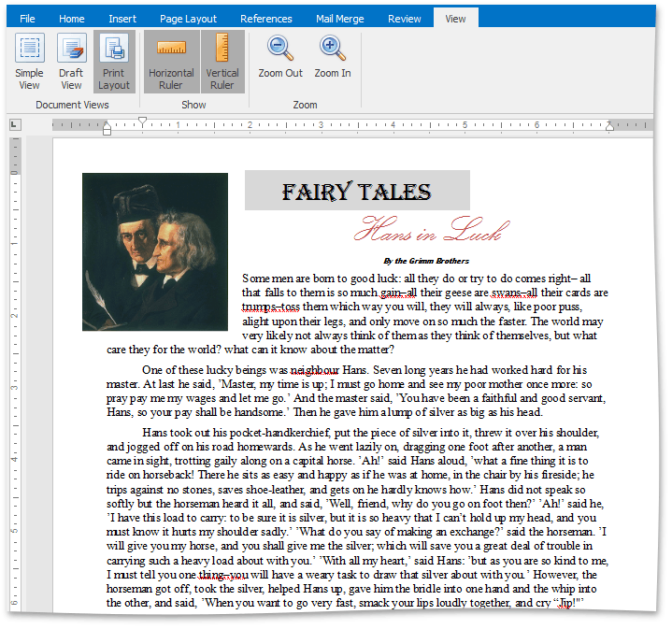Open the Mail Merge tab
This screenshot has width=672, height=629.
340,19
